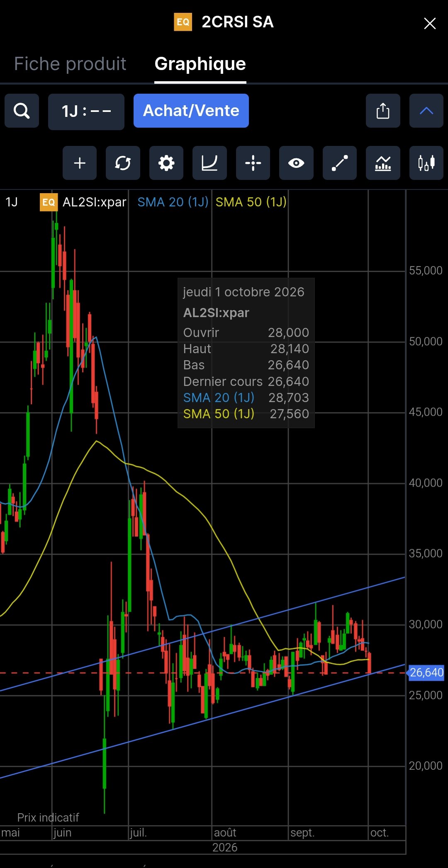Select the SMA 50 (1J) legend label
This screenshot has width=448, height=868.
(x=251, y=202)
